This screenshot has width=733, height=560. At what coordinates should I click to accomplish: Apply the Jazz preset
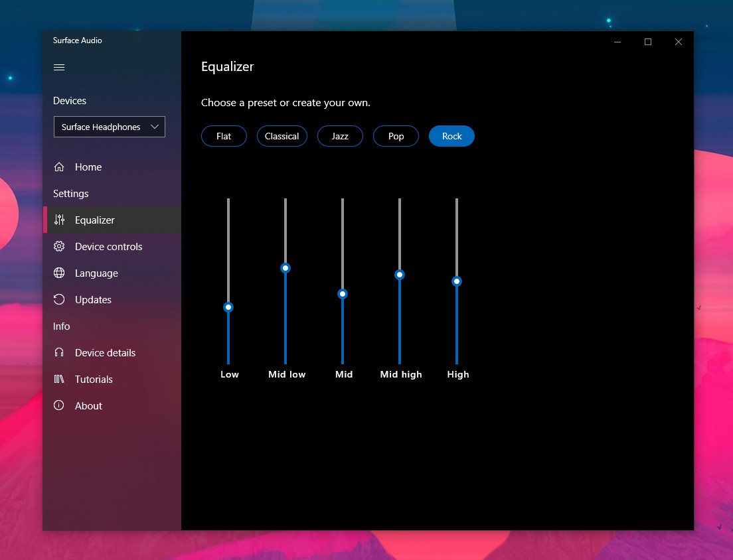click(x=340, y=136)
